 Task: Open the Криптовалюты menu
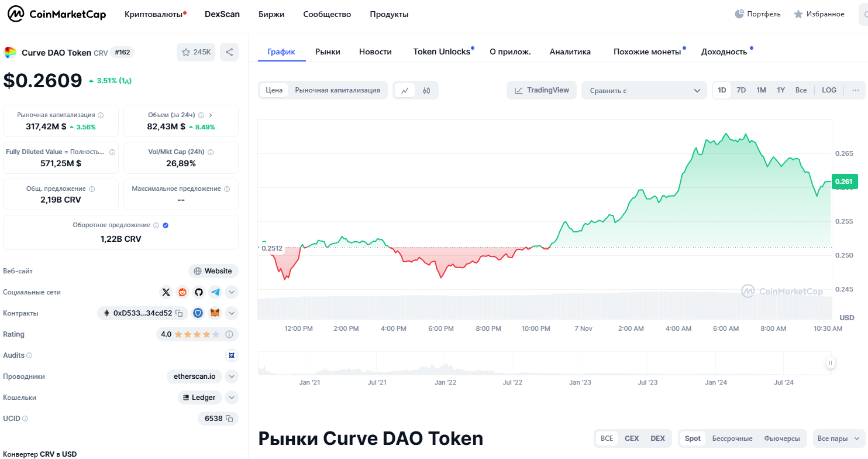pos(153,14)
